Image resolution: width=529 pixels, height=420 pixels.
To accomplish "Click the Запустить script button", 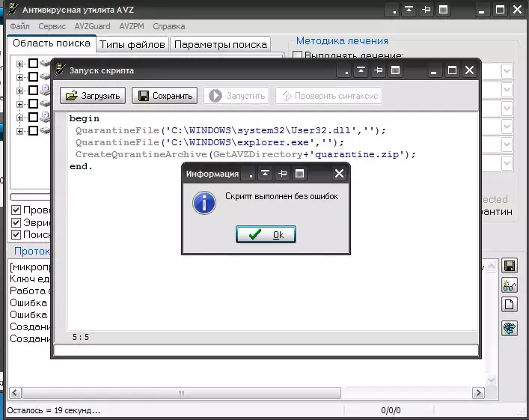I will [236, 96].
